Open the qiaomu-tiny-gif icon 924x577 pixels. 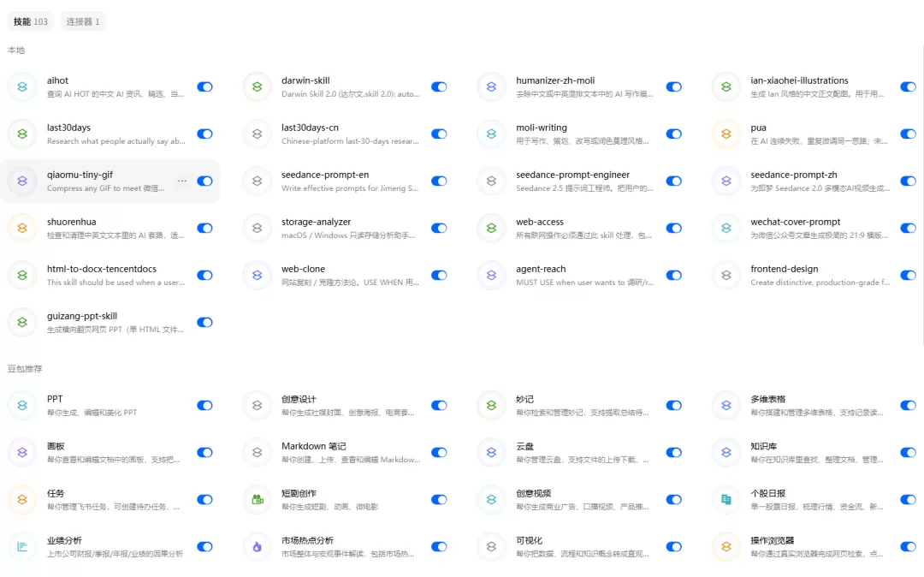click(x=22, y=181)
